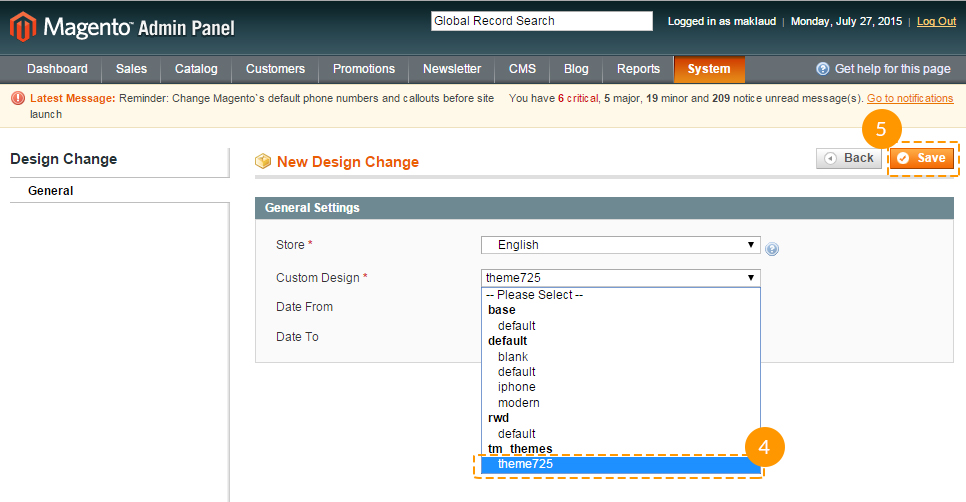Choose 'theme725' under tm_themes
The width and height of the screenshot is (966, 502).
click(620, 464)
